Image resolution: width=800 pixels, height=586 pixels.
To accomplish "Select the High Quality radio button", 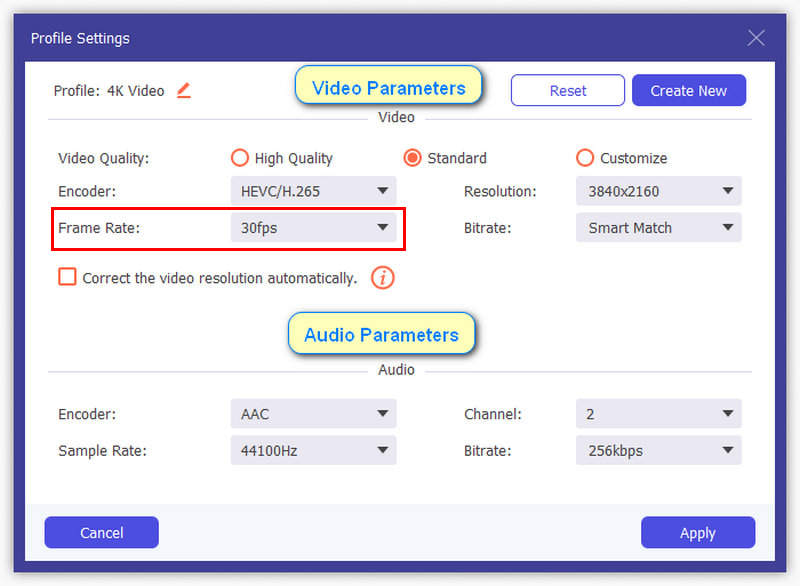I will pos(240,158).
